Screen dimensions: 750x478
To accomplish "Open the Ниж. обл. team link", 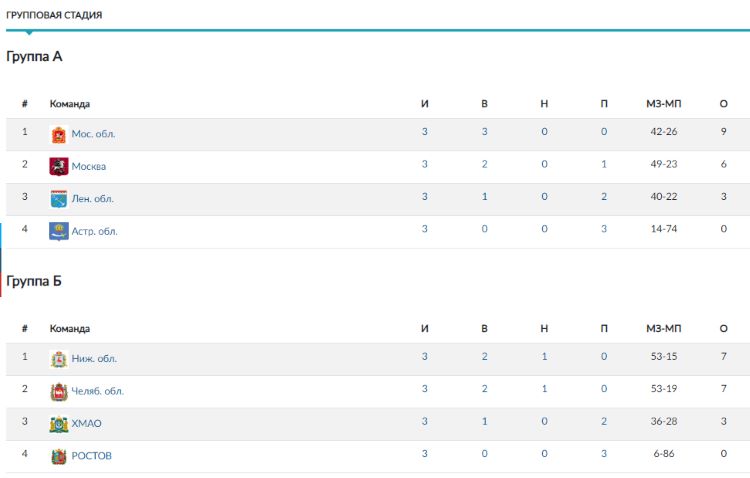I will [x=94, y=359].
